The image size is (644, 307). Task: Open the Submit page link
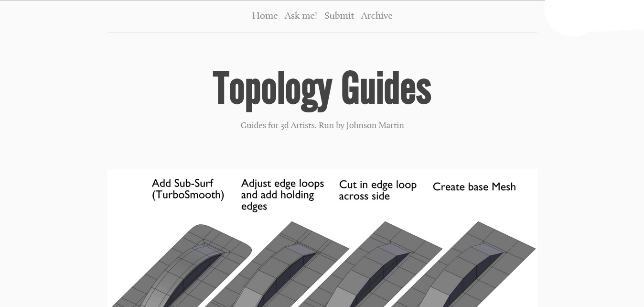(x=339, y=16)
